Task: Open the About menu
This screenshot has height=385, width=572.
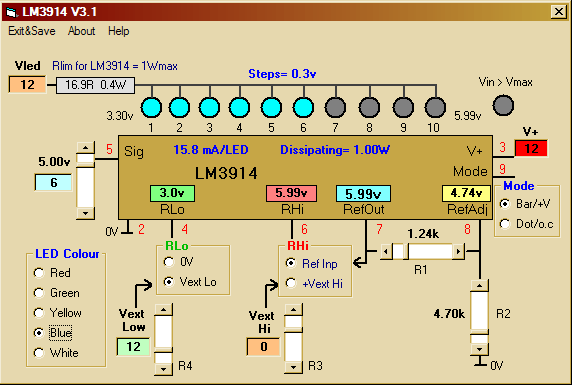Action: (81, 31)
